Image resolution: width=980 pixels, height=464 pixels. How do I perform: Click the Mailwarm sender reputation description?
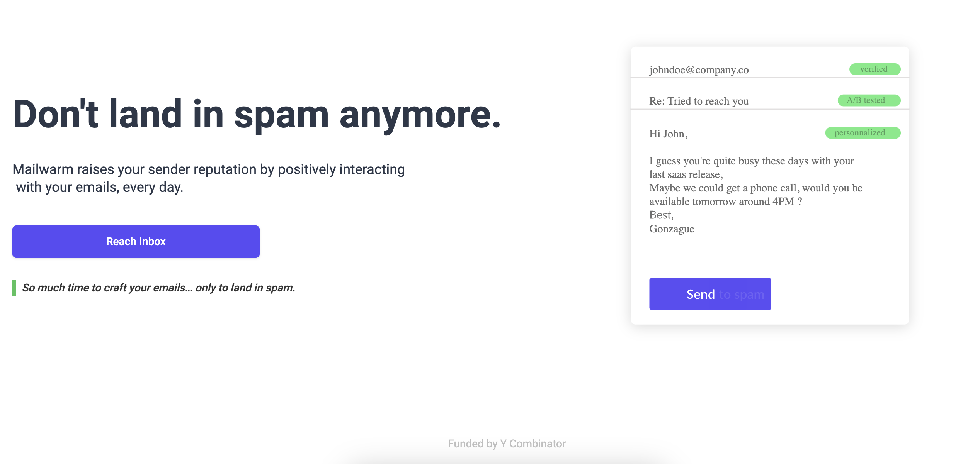(x=209, y=178)
